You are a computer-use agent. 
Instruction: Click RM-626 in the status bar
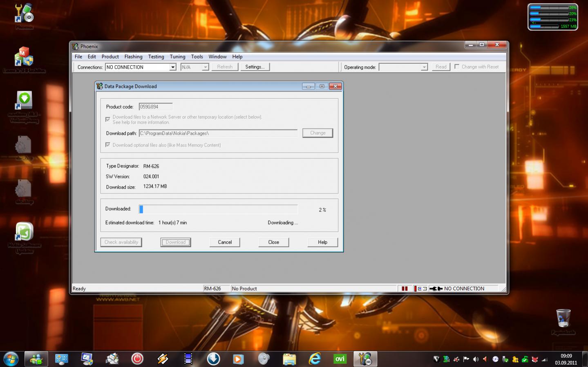pos(212,289)
